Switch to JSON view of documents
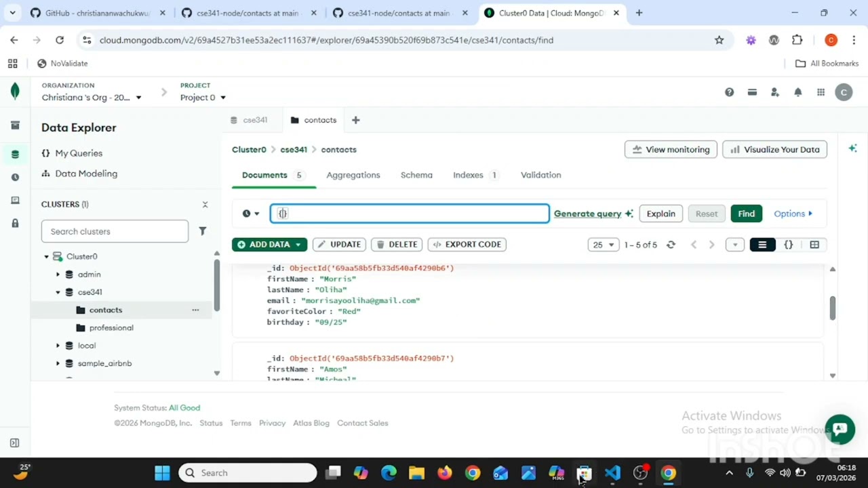Screen dimensions: 868x488 click(x=788, y=245)
